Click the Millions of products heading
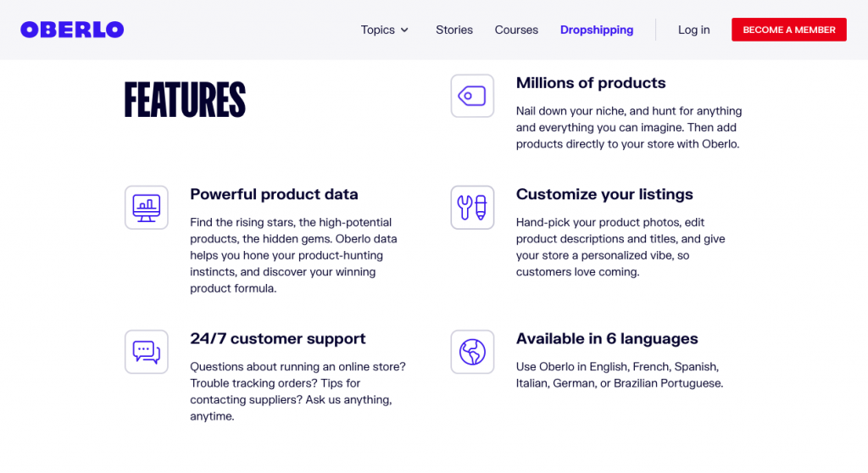Viewport: 868px width, 473px height. point(591,83)
